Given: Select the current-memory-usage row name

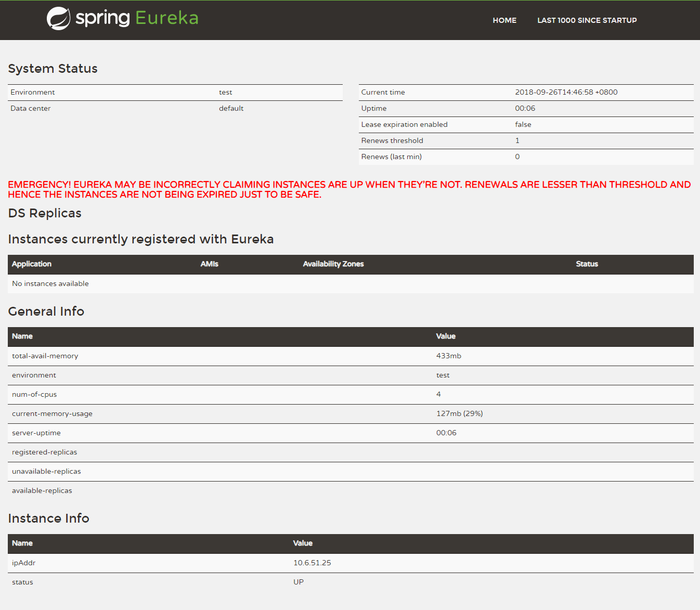Looking at the screenshot, I should 52,414.
